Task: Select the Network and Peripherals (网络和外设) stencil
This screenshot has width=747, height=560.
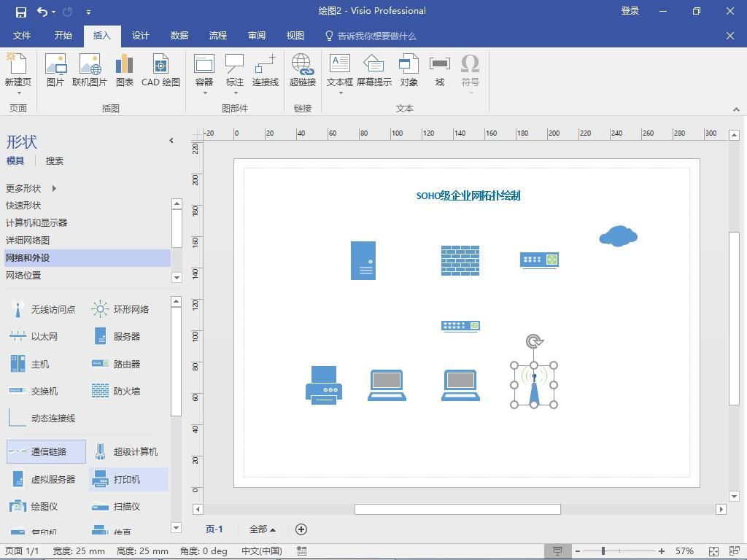Action: [88, 257]
